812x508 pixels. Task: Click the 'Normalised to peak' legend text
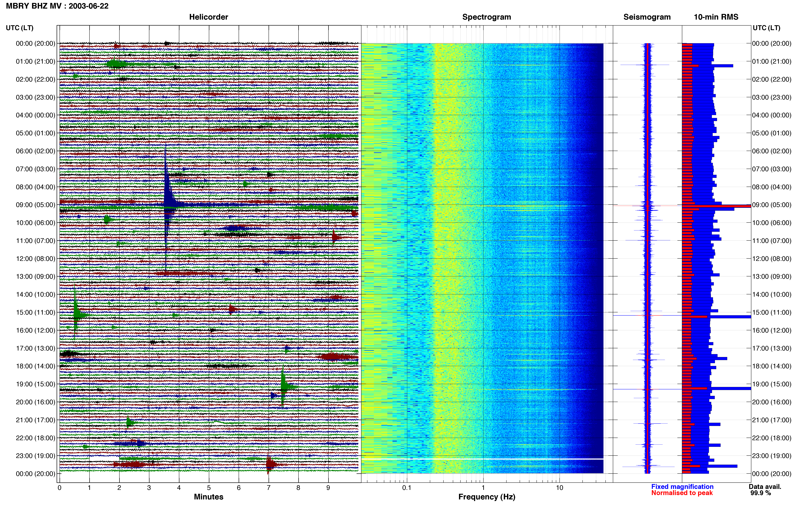pos(682,493)
